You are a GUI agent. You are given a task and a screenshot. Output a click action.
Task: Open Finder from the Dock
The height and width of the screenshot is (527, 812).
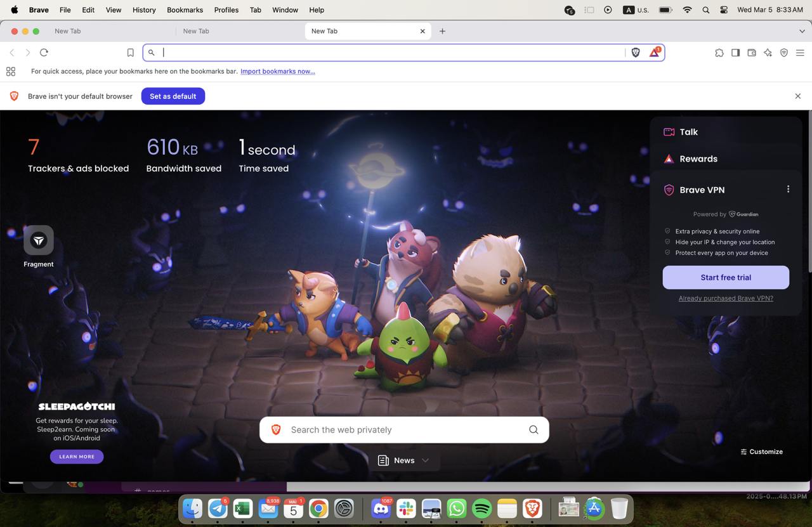192,508
